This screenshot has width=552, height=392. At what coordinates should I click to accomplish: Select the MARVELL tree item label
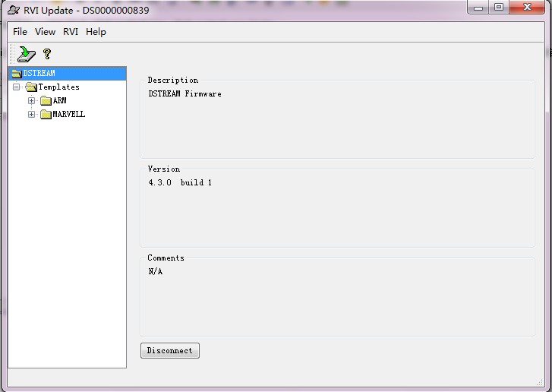tap(68, 115)
